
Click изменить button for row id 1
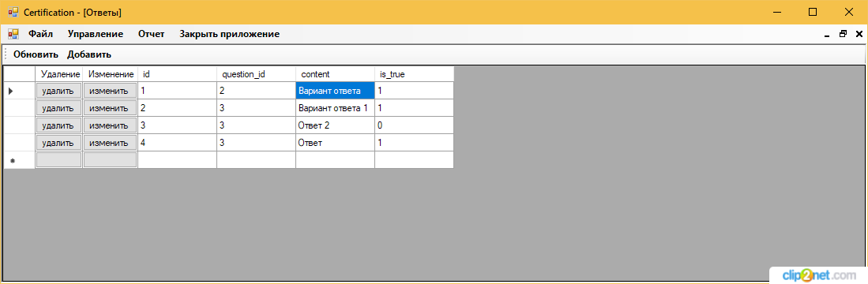(x=110, y=91)
